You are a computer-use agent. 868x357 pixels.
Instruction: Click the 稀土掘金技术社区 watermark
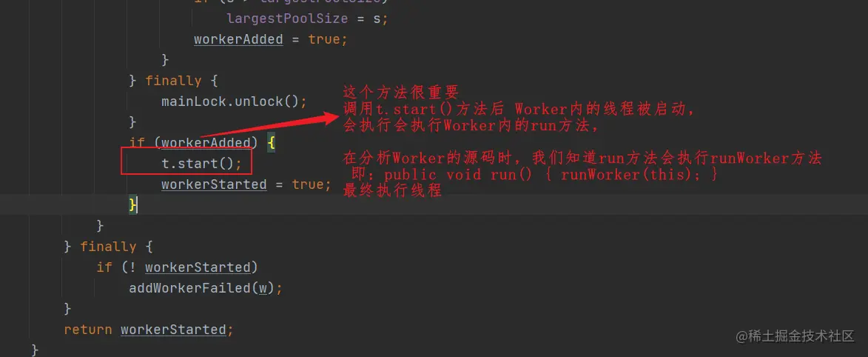(795, 336)
